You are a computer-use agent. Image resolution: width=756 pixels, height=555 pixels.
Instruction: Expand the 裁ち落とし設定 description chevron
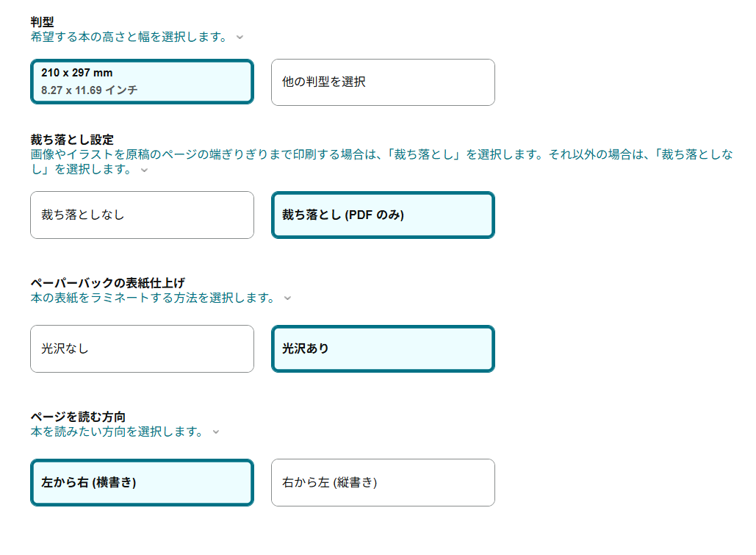coord(144,170)
